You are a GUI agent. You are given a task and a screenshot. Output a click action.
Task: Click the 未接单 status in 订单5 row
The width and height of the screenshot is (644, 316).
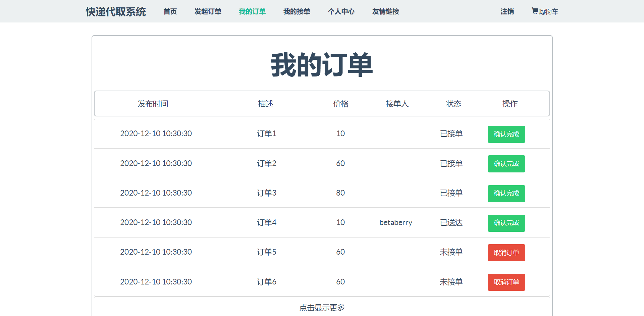click(x=451, y=252)
